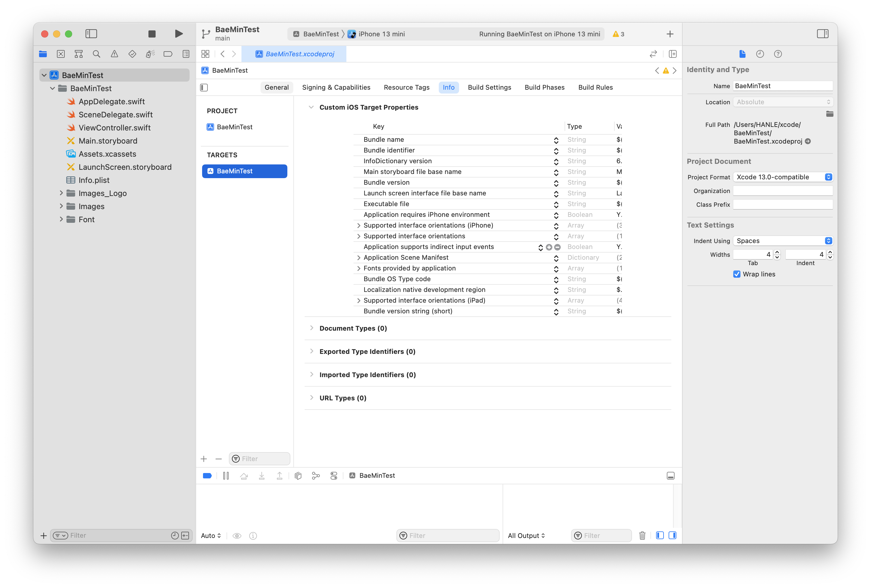Open the Project Format dropdown
This screenshot has width=871, height=588.
pyautogui.click(x=782, y=177)
